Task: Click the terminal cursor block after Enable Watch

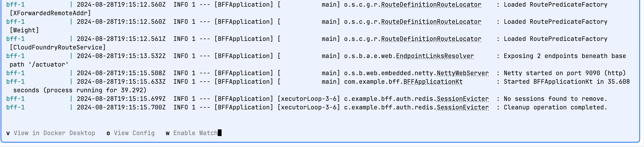Action: 219,133
